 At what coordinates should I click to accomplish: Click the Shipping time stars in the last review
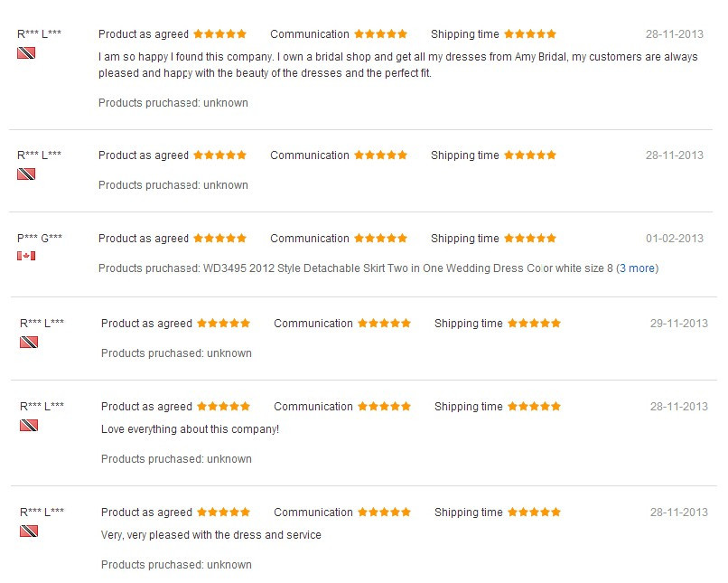(535, 512)
